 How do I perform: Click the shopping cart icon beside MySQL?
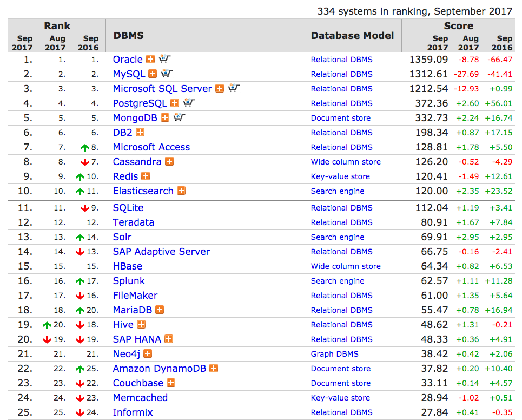[x=167, y=74]
